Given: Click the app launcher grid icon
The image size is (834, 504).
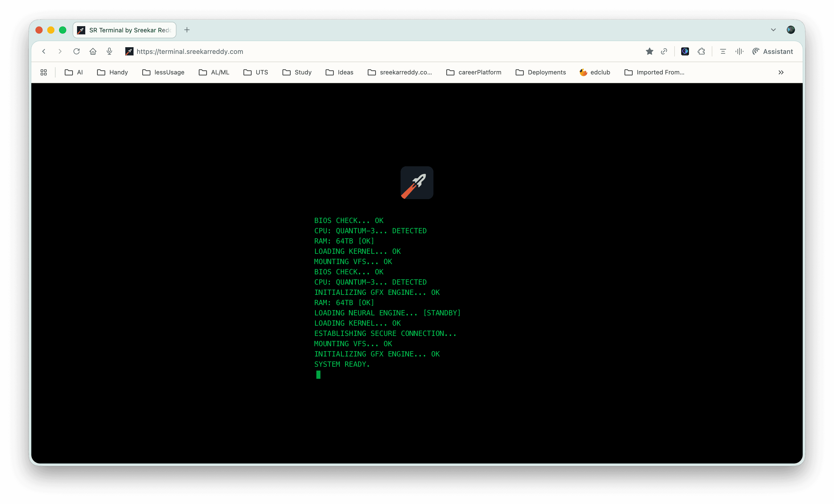Looking at the screenshot, I should 43,72.
